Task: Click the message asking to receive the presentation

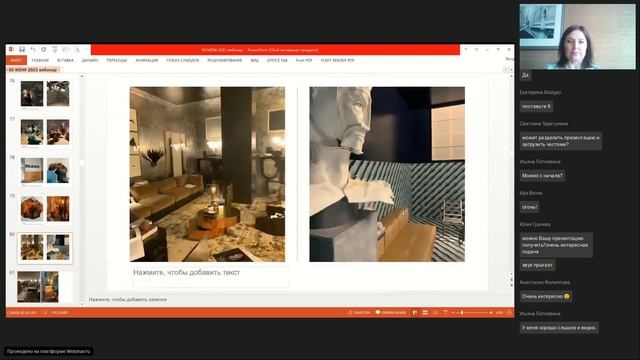Action: click(x=556, y=245)
